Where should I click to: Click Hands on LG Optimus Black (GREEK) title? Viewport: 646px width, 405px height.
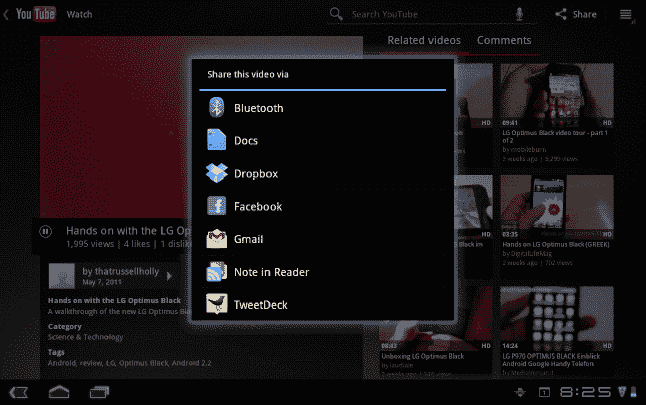click(556, 244)
